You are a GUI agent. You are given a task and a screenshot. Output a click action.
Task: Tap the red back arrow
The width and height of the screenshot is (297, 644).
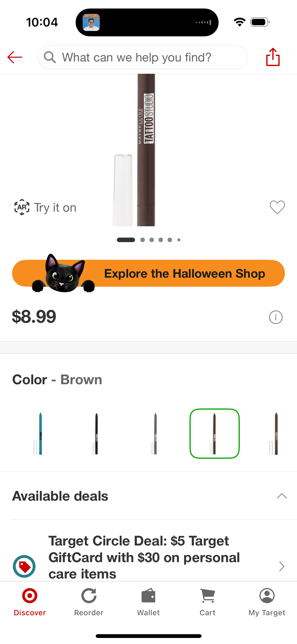click(x=15, y=57)
